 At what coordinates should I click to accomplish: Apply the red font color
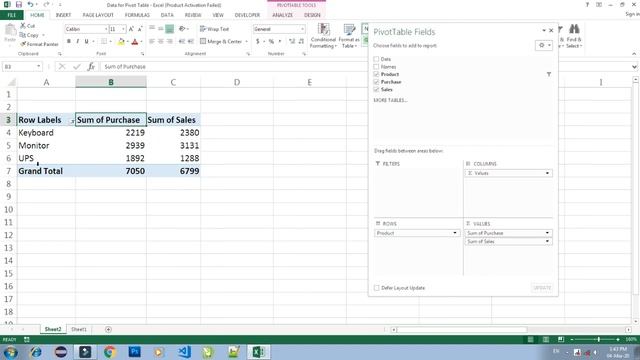coord(135,41)
